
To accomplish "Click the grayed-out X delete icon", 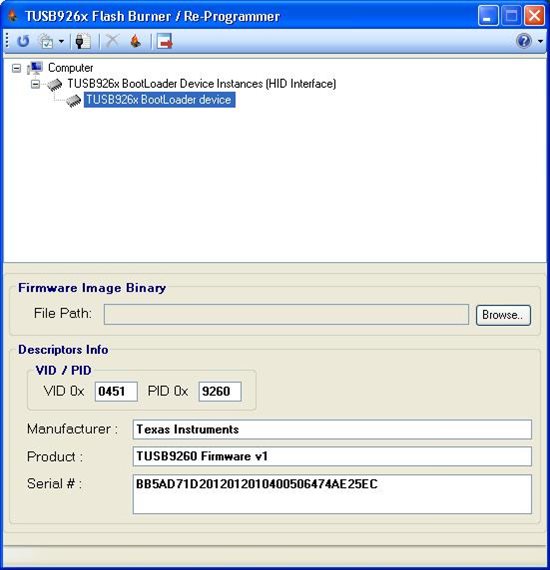I will coord(112,41).
